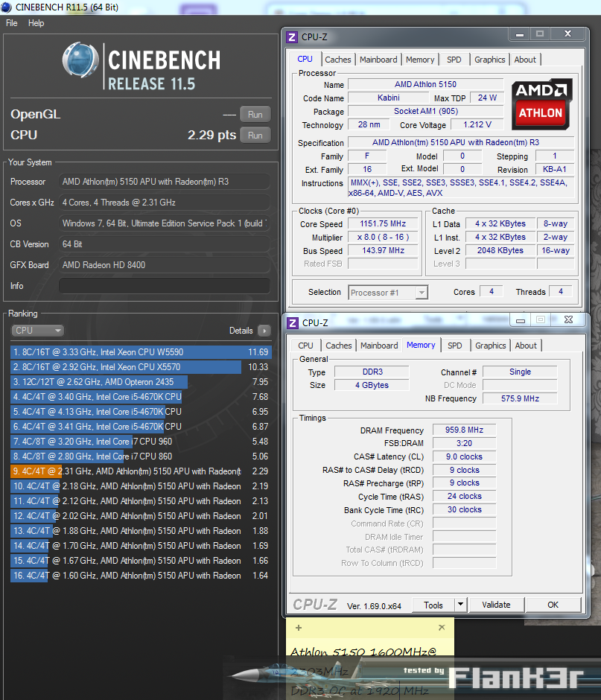Select Athlon 5150 1.70 GHz ranking row
Screen dimensions: 601x700
click(x=141, y=546)
